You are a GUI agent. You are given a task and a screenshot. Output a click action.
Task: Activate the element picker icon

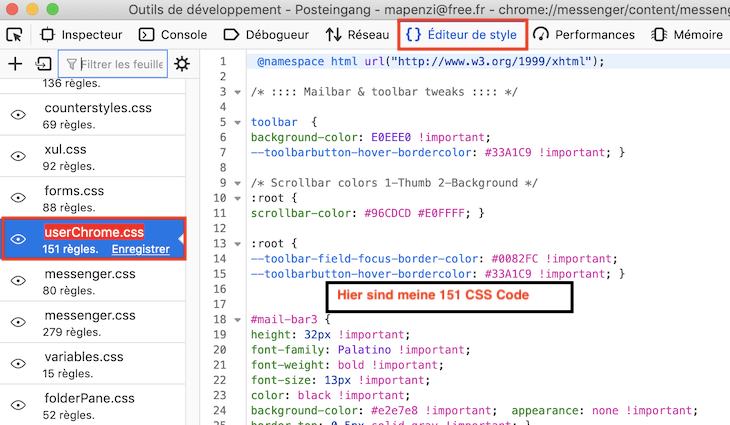click(14, 35)
